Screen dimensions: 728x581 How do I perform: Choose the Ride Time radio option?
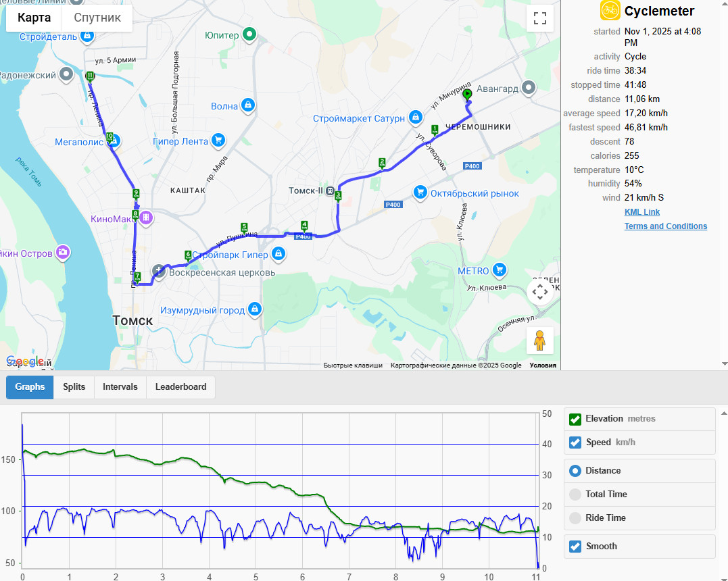[x=575, y=518]
